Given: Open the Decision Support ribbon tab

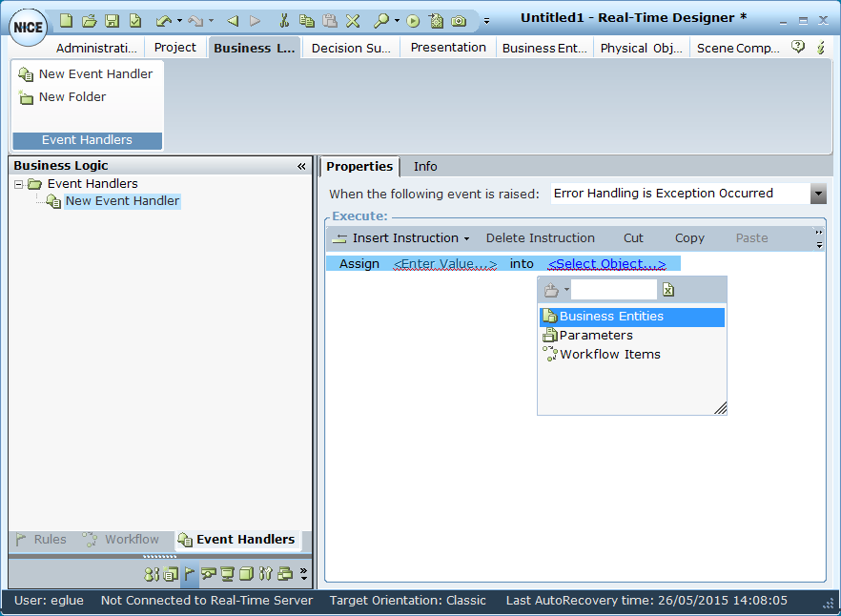Looking at the screenshot, I should (x=351, y=48).
